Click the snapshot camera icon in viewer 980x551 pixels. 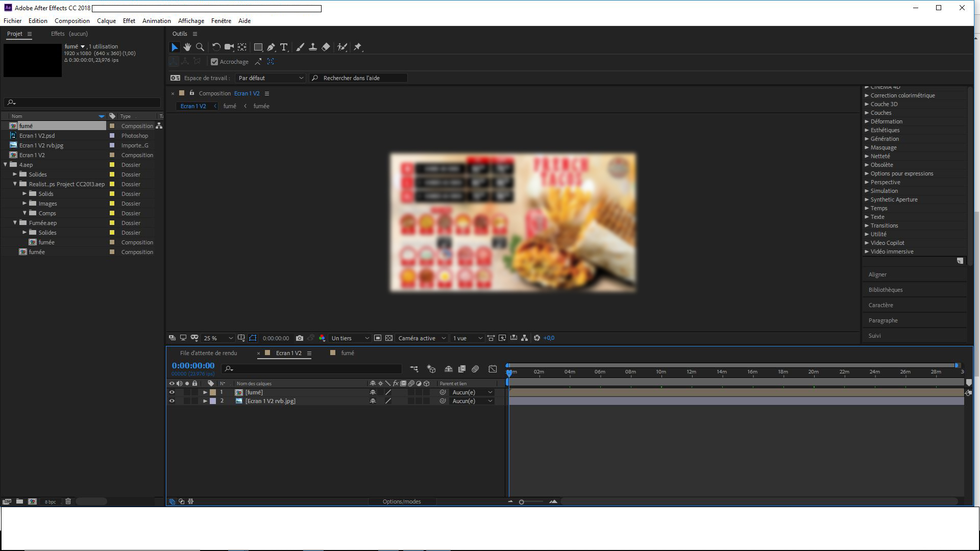tap(300, 338)
